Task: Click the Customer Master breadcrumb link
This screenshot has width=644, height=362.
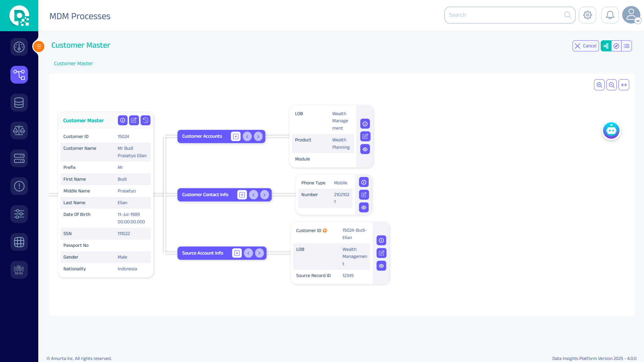Action: pyautogui.click(x=73, y=63)
